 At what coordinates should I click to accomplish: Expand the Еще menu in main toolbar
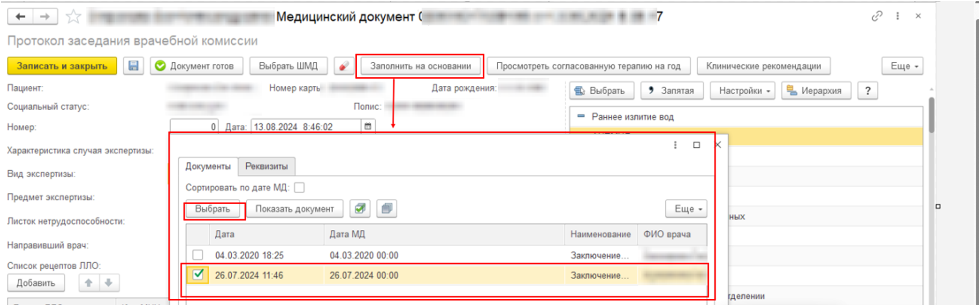coord(902,66)
